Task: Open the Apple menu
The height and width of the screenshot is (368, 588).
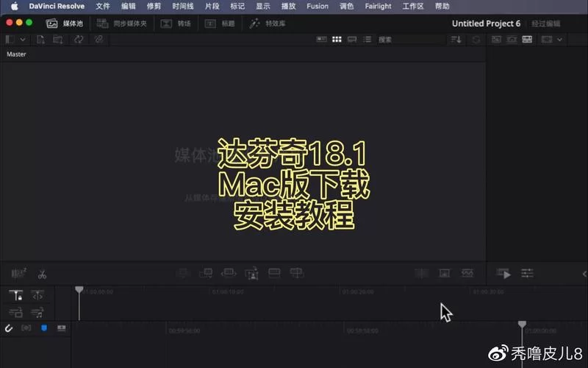Action: pyautogui.click(x=14, y=6)
